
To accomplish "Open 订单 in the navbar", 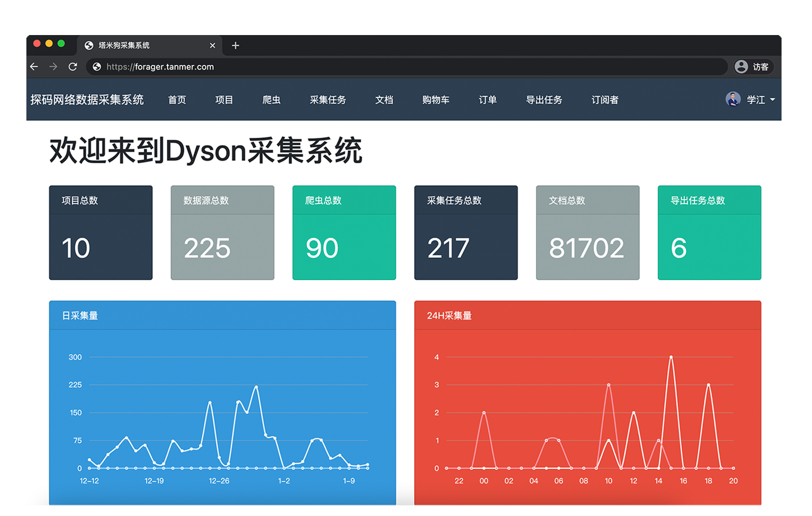I will pos(488,100).
